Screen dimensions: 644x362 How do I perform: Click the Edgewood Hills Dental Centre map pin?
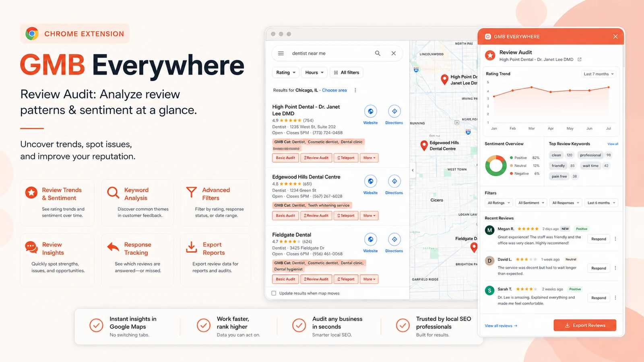[x=424, y=146]
